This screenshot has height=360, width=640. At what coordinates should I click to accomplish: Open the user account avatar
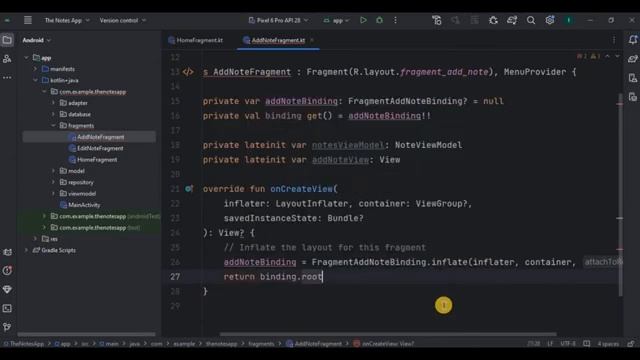click(x=569, y=20)
